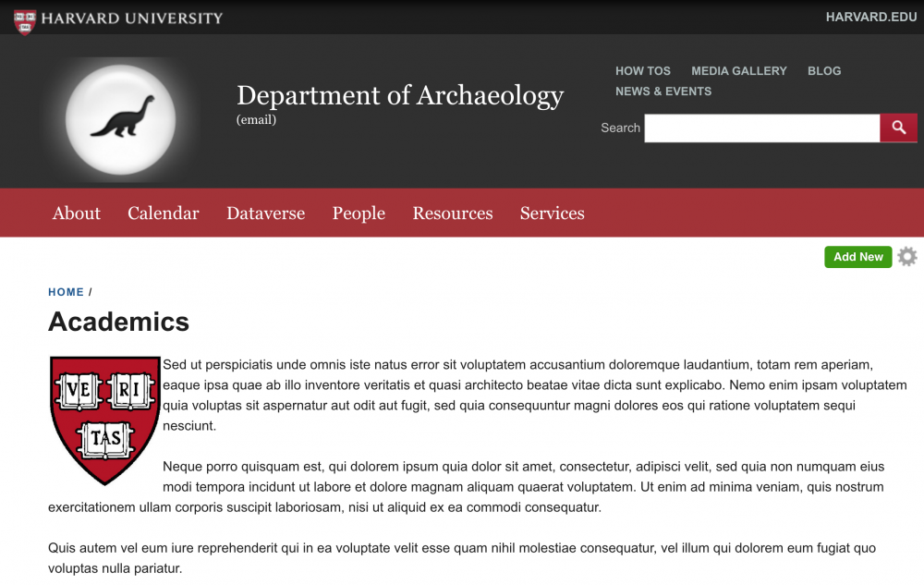The image size is (924, 585).
Task: Go to the BLOG link
Action: pyautogui.click(x=824, y=71)
